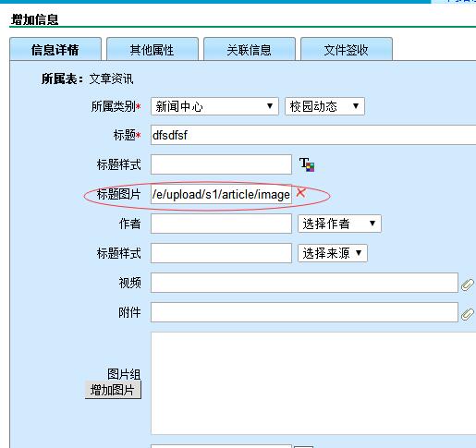This screenshot has width=476, height=448.
Task: Click the 标题样式 field beside 选择来源
Action: point(221,253)
